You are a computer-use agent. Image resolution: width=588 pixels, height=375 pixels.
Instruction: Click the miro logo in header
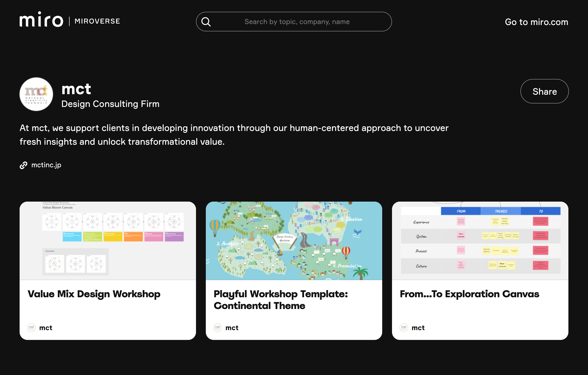point(41,20)
